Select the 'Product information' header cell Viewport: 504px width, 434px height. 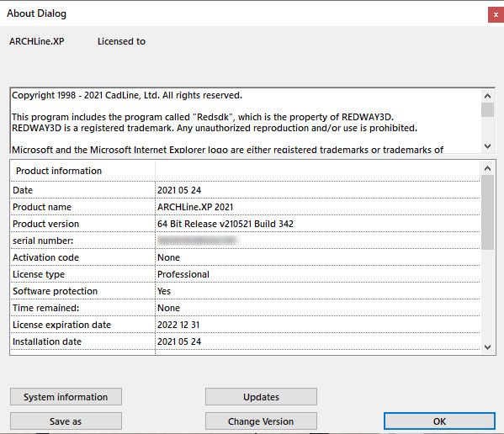coord(83,171)
